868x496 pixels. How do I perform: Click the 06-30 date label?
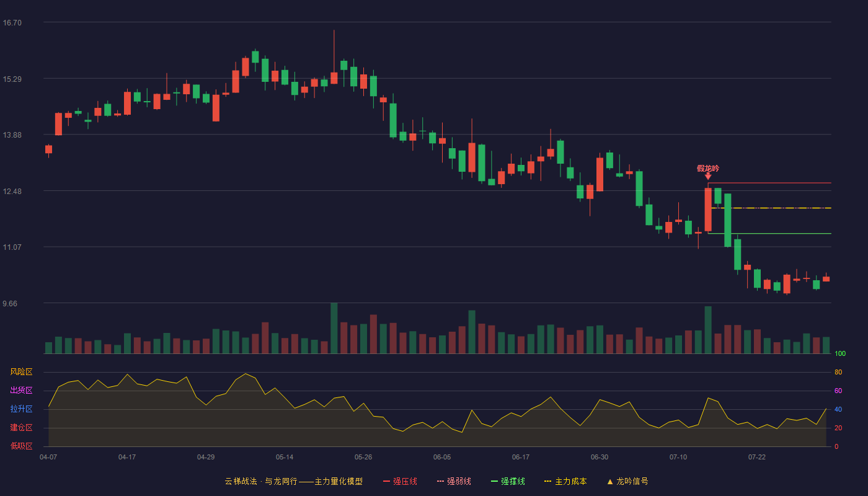600,457
